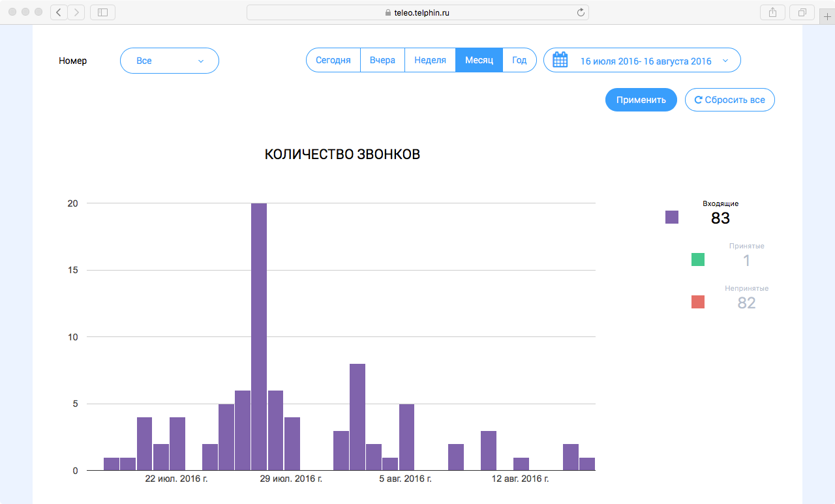Click the Сбросить все button
835x504 pixels.
pos(730,100)
